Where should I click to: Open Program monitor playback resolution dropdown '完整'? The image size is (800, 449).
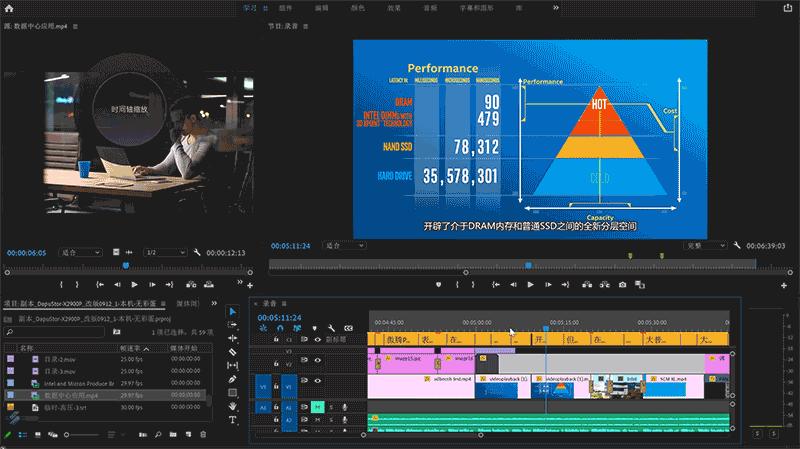click(705, 245)
